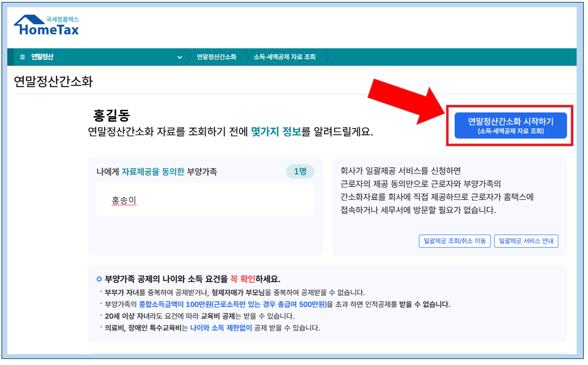This screenshot has height=365, width=588.
Task: Click 연말정산간소화 시작하기 button
Action: pos(511,125)
